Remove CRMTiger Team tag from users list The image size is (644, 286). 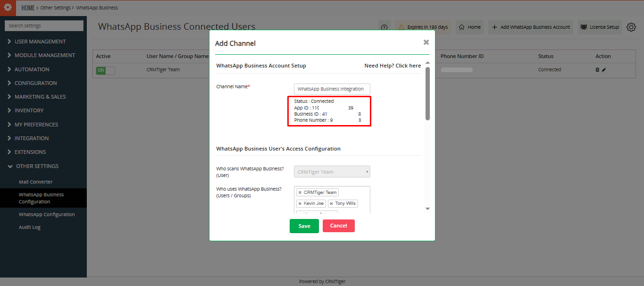[300, 193]
